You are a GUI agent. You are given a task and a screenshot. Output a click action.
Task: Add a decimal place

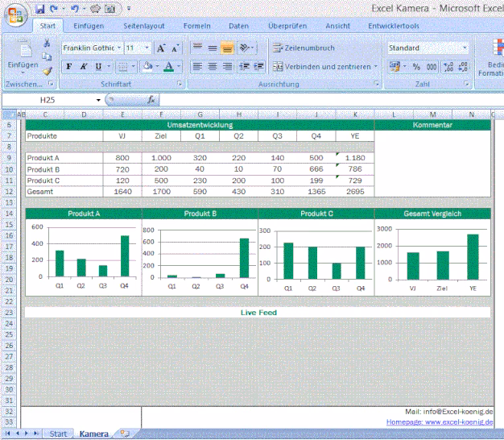click(x=448, y=67)
